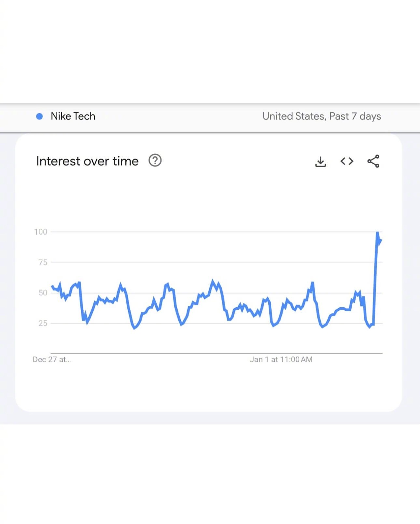
Task: Click the leftmost start of the trend line
Action: (52, 286)
